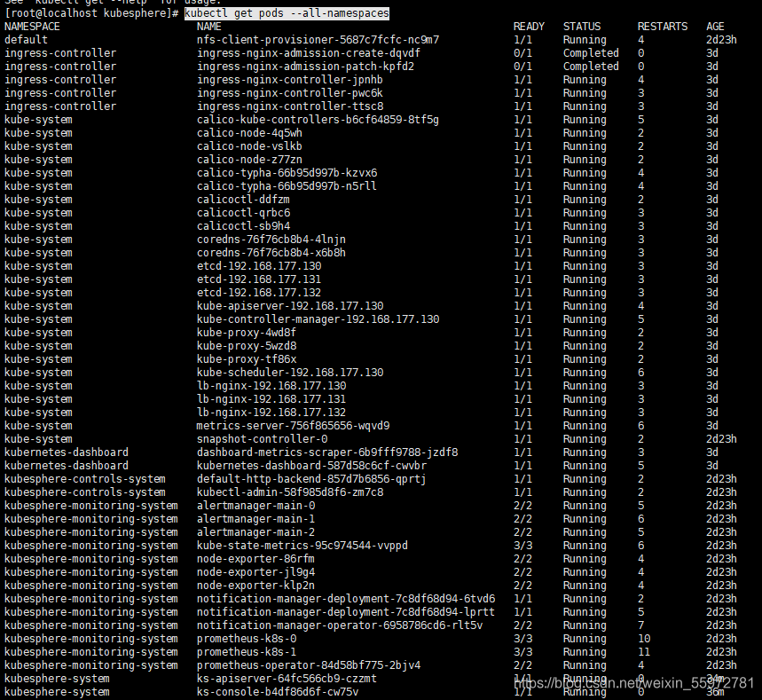This screenshot has width=762, height=700.
Task: Select kube-state-metrics-95c974544-vvppd
Action: click(302, 546)
